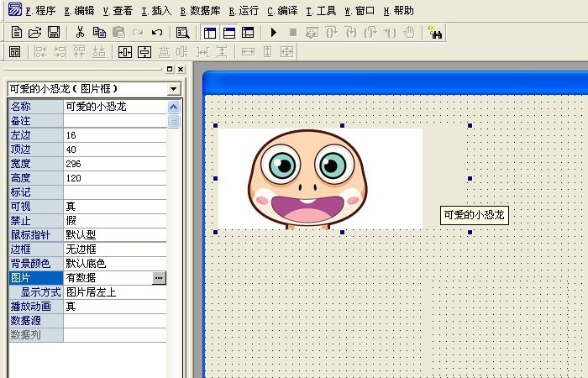Expand the 显示方式 property value list
This screenshot has height=378, width=588.
tap(115, 292)
